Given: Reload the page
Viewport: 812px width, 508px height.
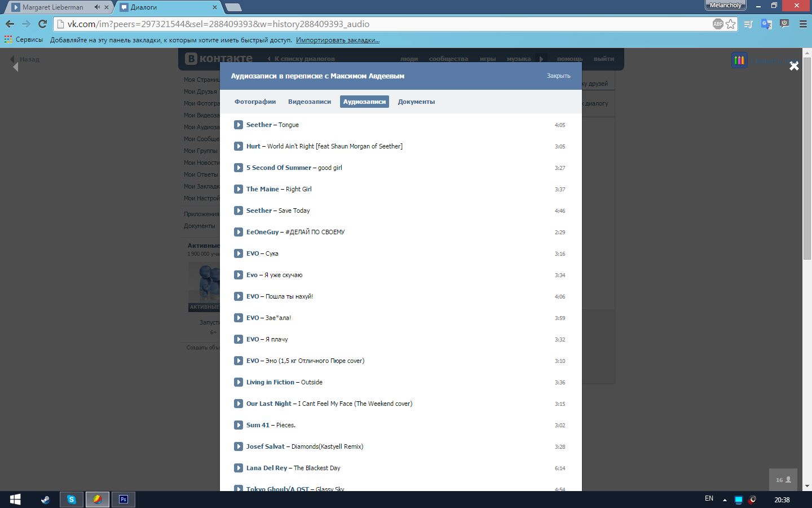Looking at the screenshot, I should pos(42,24).
